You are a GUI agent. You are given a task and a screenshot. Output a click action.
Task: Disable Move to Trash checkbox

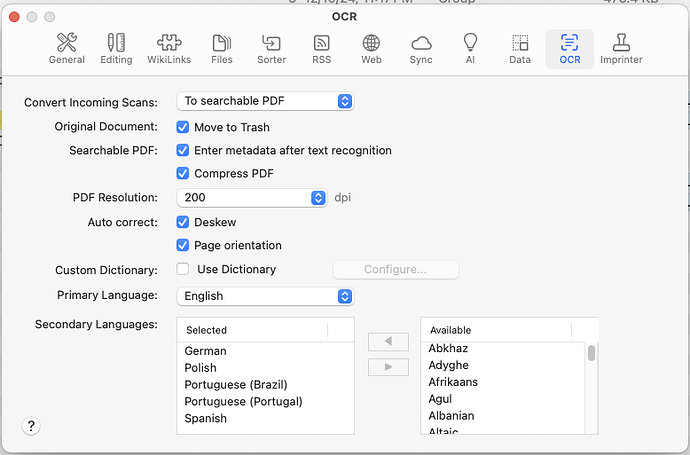pyautogui.click(x=183, y=128)
